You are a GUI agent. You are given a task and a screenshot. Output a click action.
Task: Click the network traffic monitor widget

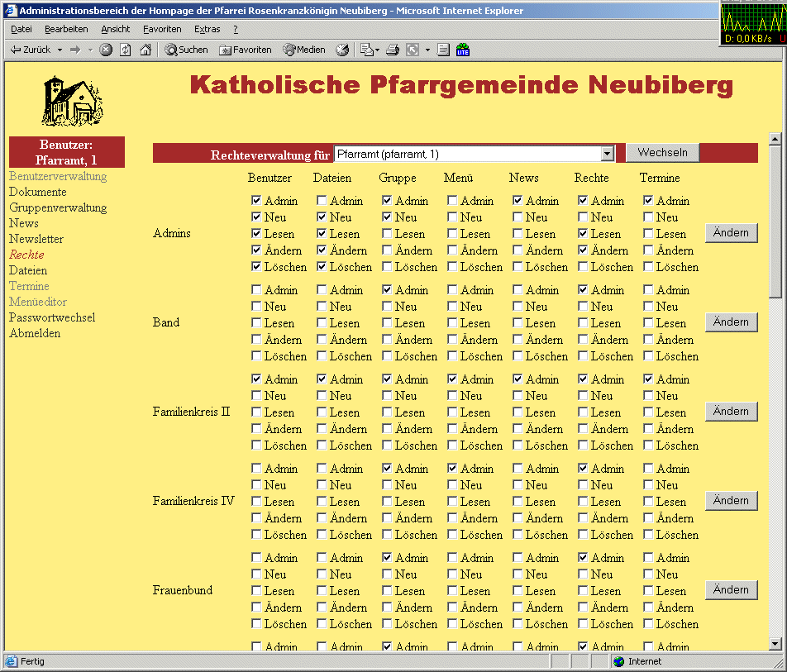pos(753,22)
